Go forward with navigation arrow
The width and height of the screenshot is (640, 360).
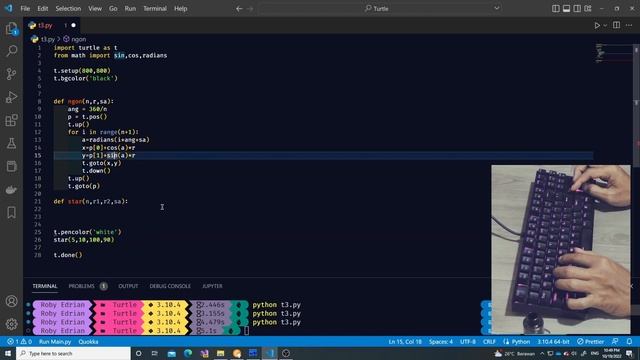pyautogui.click(x=250, y=9)
